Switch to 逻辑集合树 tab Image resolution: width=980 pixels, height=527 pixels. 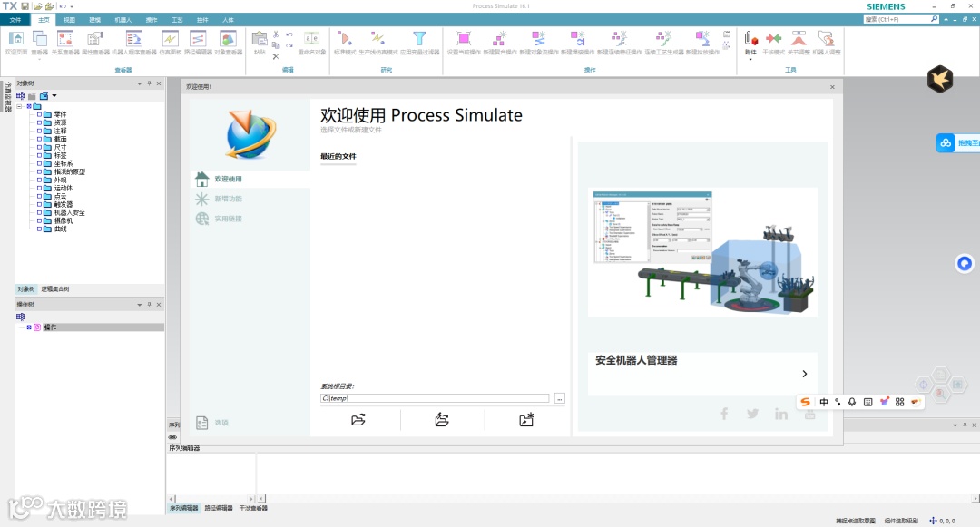pyautogui.click(x=55, y=289)
